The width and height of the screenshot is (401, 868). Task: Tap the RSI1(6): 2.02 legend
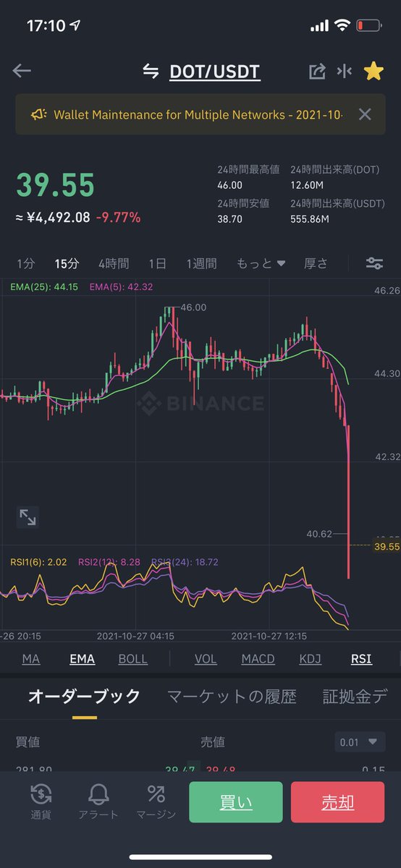click(40, 561)
